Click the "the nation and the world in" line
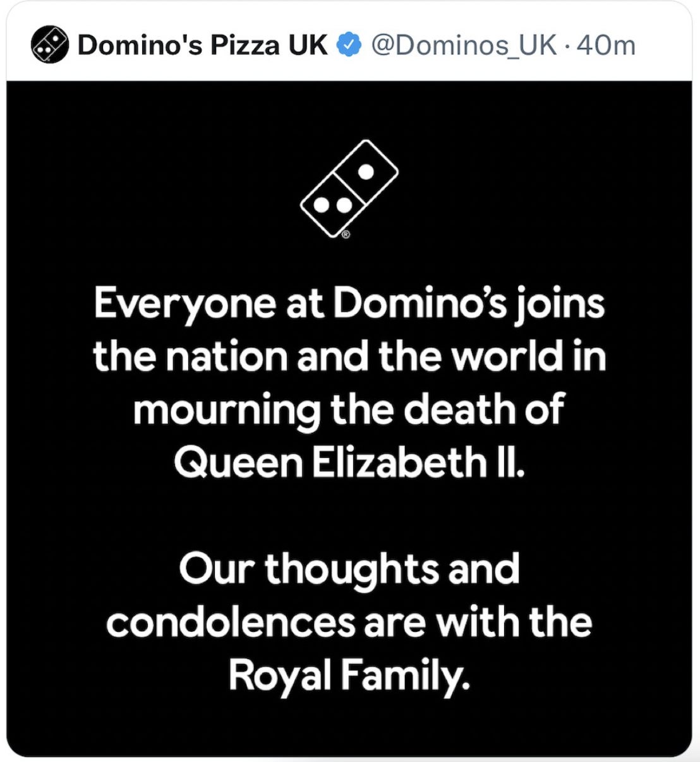This screenshot has height=762, width=700. coord(349,356)
